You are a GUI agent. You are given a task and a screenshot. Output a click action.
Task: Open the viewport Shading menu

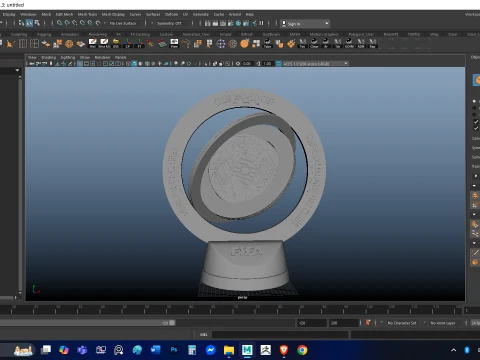tap(49, 57)
